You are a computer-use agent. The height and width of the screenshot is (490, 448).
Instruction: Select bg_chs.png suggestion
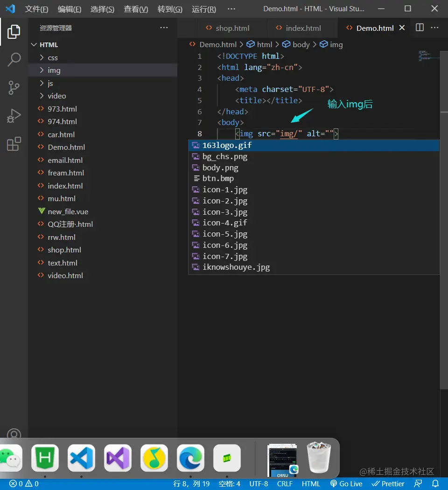click(x=314, y=156)
